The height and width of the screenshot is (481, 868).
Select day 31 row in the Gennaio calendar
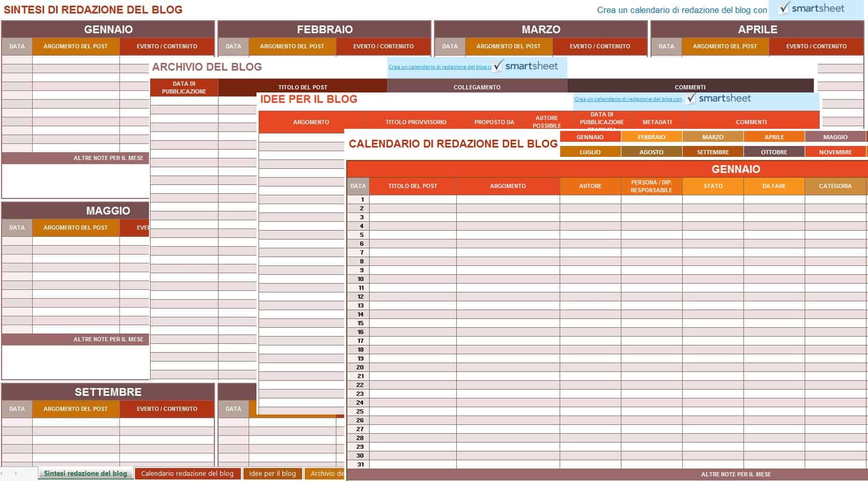tap(607, 464)
